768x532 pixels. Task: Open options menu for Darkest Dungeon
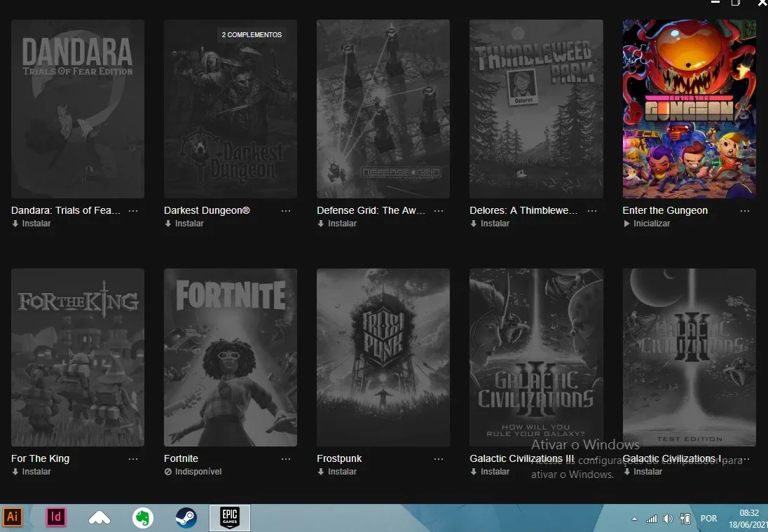pyautogui.click(x=286, y=211)
